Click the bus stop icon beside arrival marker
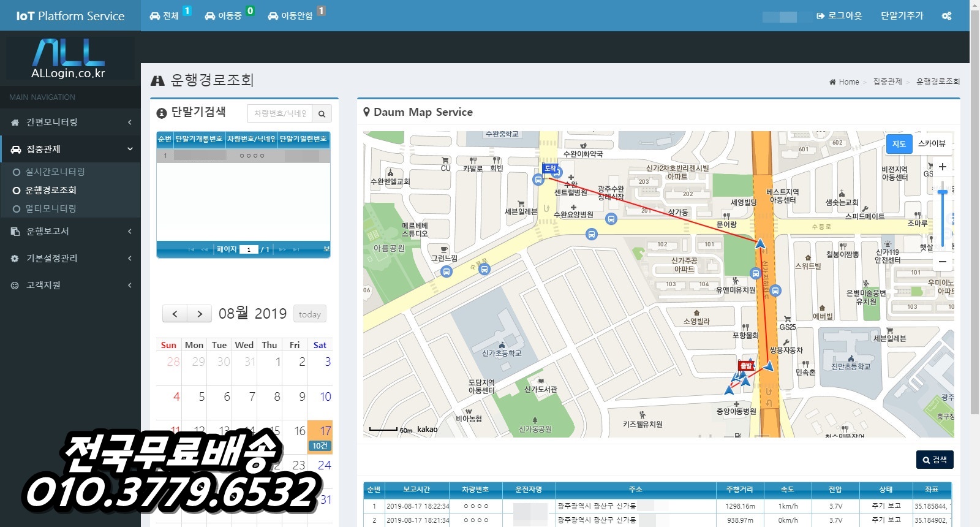 538,180
